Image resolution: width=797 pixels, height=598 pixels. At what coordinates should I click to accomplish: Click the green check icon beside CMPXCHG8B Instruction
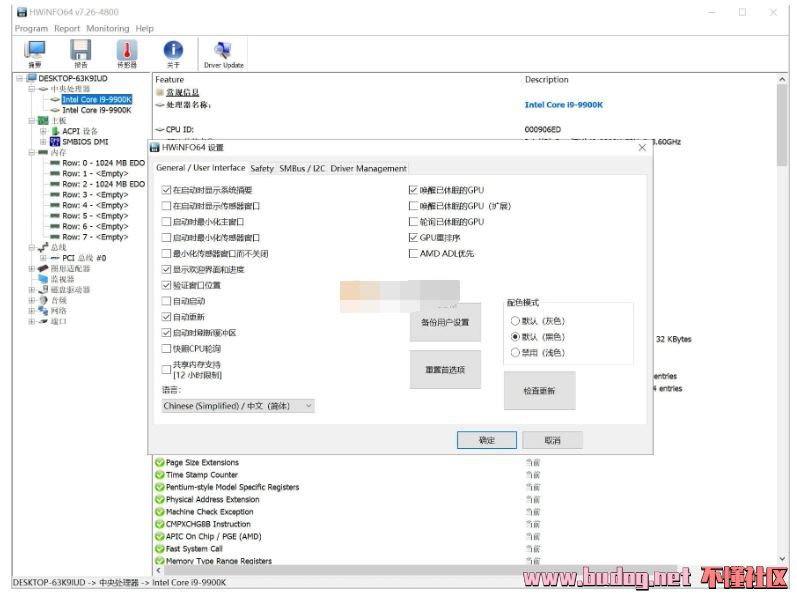160,524
